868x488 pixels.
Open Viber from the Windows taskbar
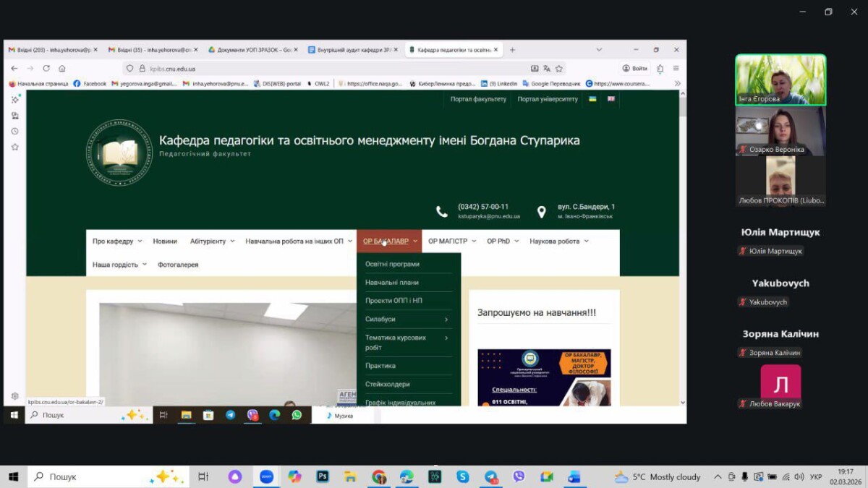click(x=519, y=476)
